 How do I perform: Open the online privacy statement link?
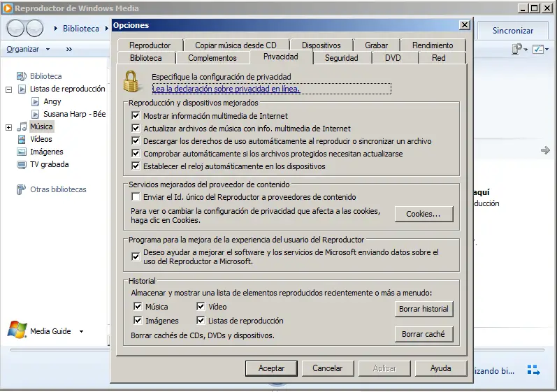226,89
